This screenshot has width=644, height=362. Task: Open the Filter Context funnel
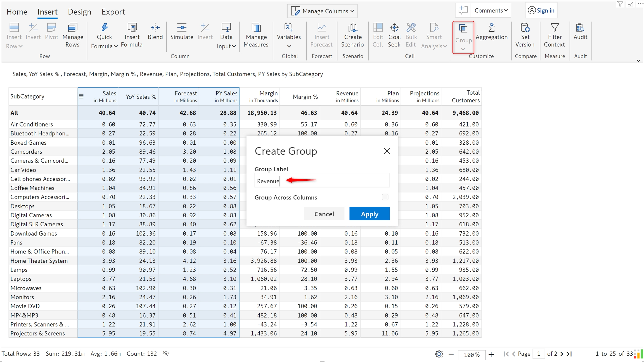click(x=555, y=27)
